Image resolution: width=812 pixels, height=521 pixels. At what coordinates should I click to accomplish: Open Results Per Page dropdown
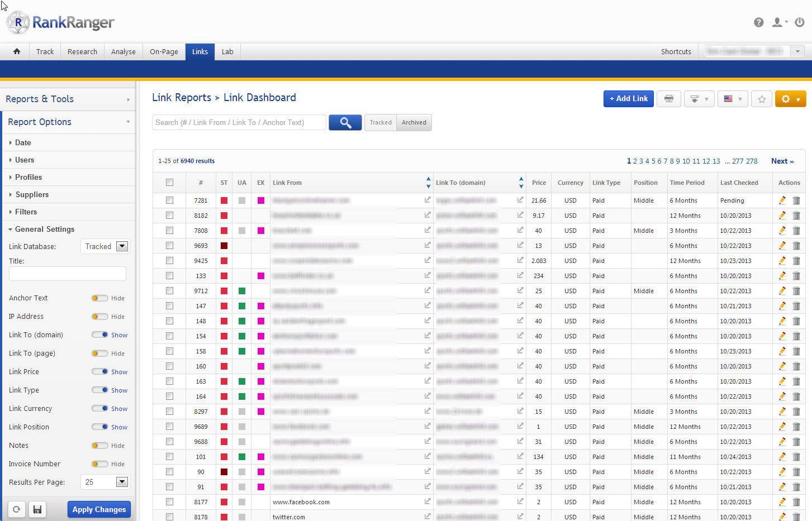(122, 482)
